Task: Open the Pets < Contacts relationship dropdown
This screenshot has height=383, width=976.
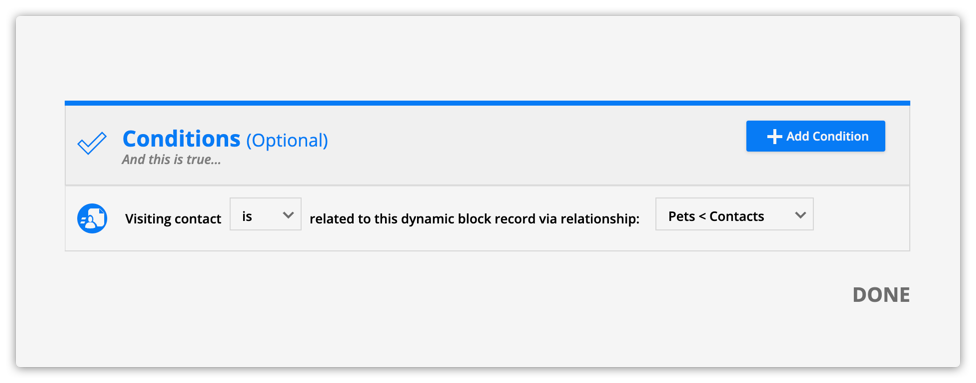Action: tap(734, 214)
